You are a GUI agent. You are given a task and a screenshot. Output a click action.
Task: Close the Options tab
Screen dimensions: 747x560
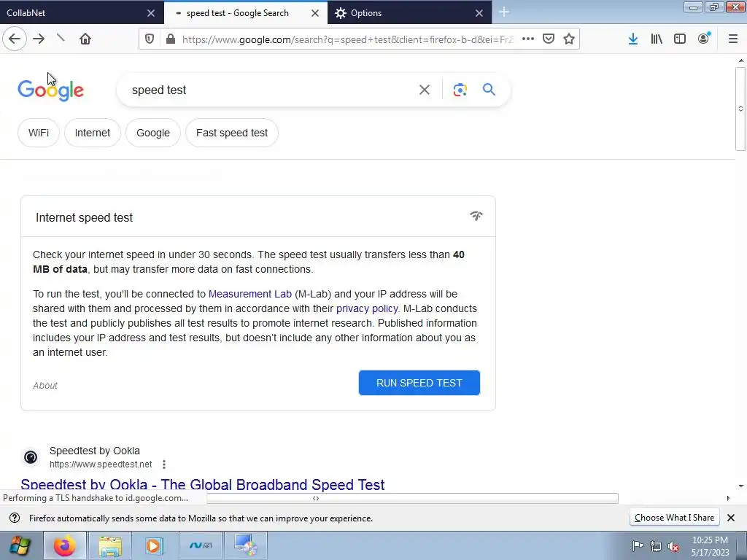(x=479, y=13)
